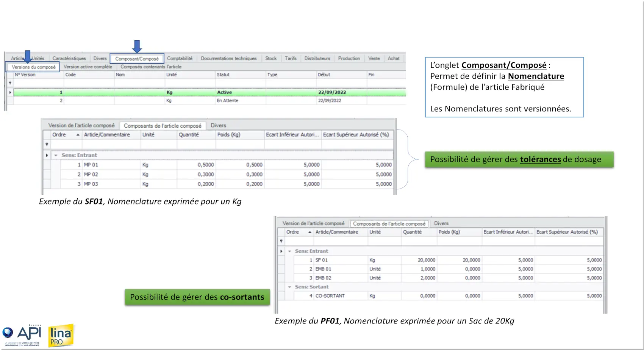Click quantity 0,5000 of MP 01
This screenshot has height=350, width=644.
pos(205,165)
